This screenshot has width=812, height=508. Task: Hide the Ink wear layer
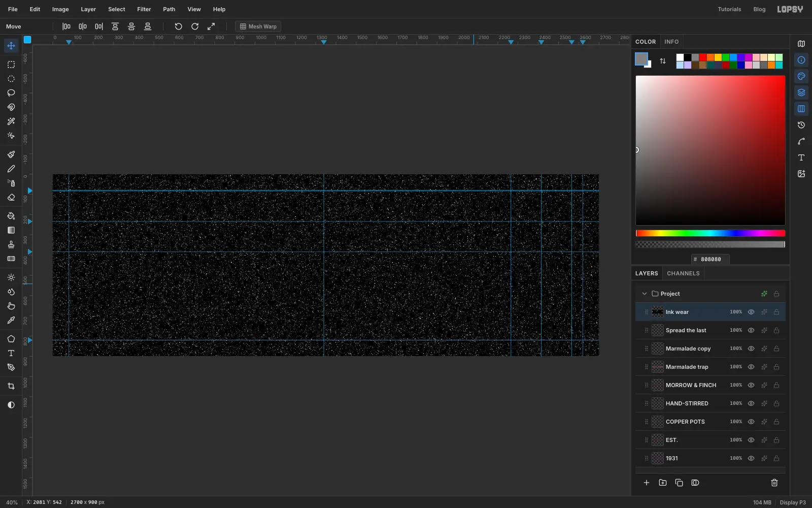point(751,312)
